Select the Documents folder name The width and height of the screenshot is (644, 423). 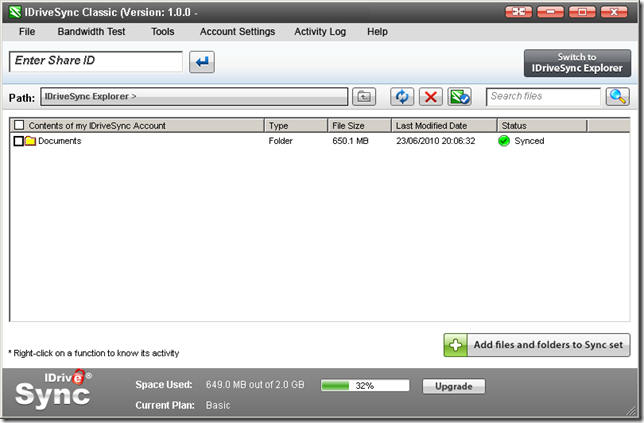coord(60,141)
